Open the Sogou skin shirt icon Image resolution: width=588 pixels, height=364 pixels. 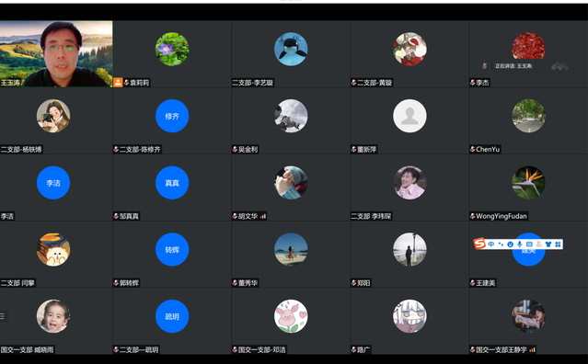tap(548, 245)
